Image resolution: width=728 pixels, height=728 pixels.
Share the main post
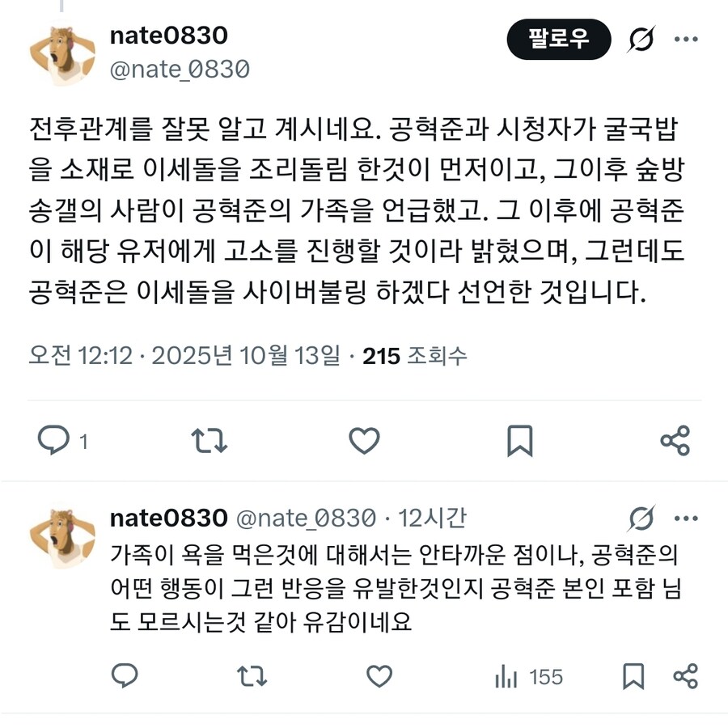click(x=675, y=440)
